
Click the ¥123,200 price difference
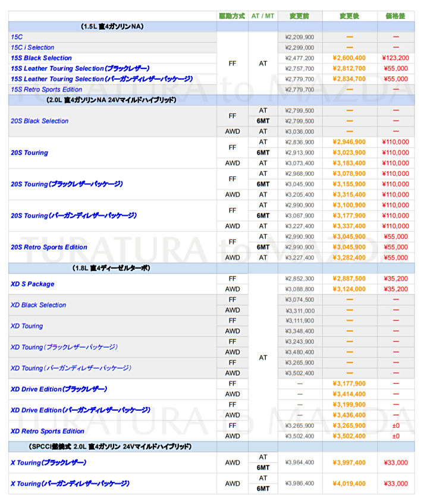pyautogui.click(x=395, y=58)
